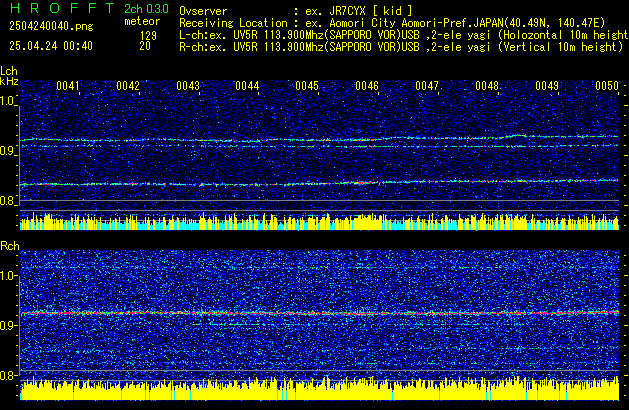
Task: Click the red signal trace in the Rch spectrogram
Action: (x=320, y=313)
